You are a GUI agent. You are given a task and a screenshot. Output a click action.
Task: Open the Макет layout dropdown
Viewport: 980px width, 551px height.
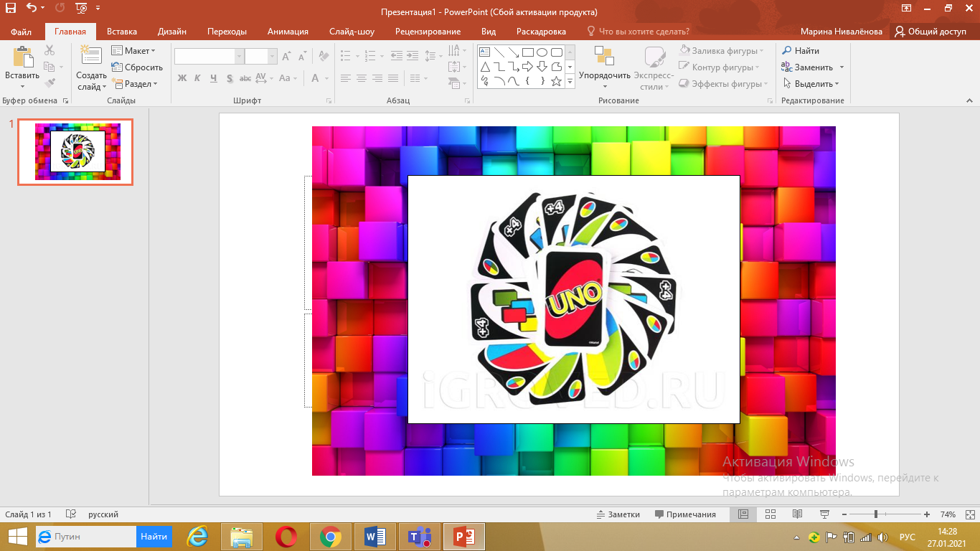point(134,51)
